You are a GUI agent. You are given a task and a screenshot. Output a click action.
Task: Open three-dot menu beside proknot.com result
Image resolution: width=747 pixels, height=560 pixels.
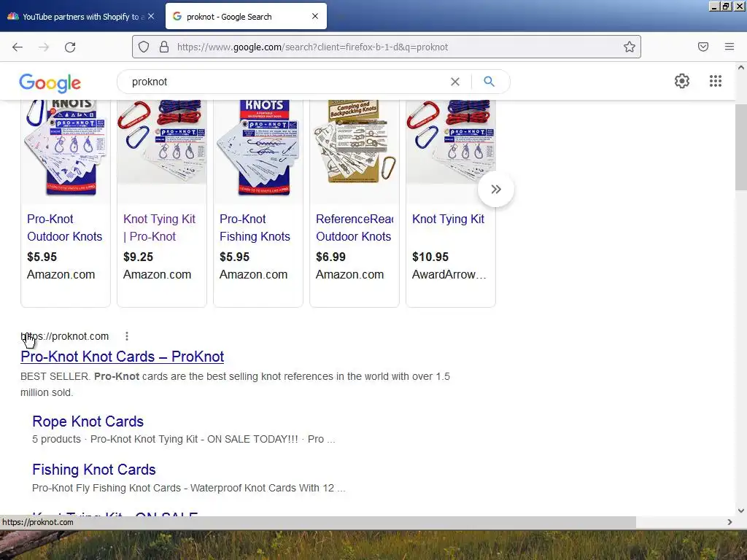(127, 336)
